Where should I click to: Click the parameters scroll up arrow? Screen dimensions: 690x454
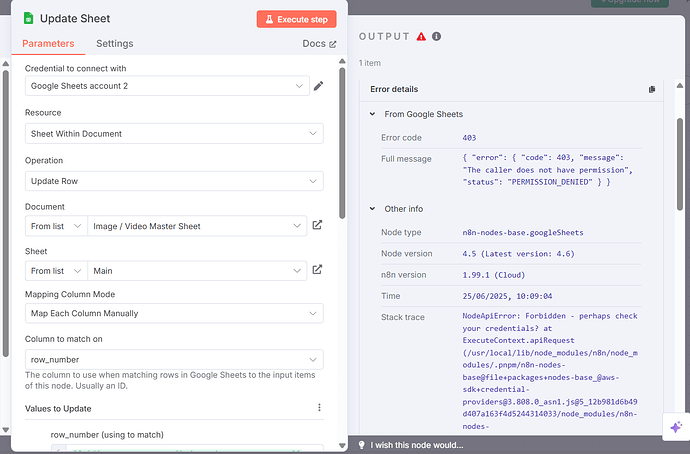point(342,61)
